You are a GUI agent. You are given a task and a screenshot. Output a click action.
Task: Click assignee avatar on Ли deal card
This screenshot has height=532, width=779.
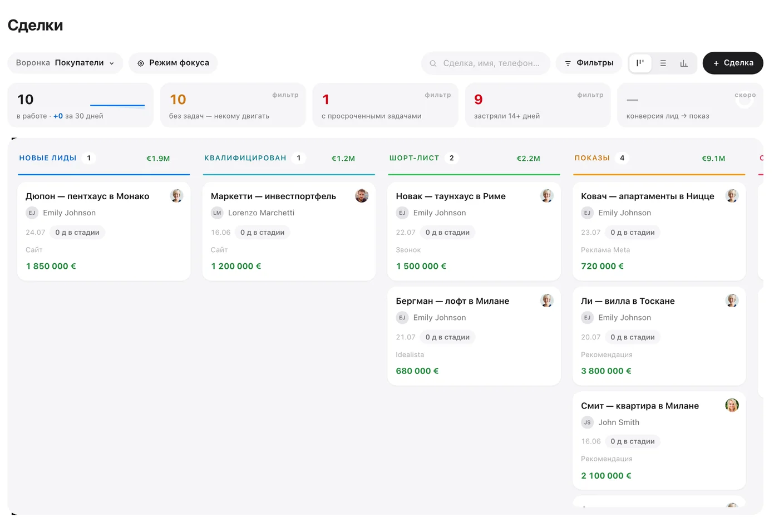click(732, 301)
